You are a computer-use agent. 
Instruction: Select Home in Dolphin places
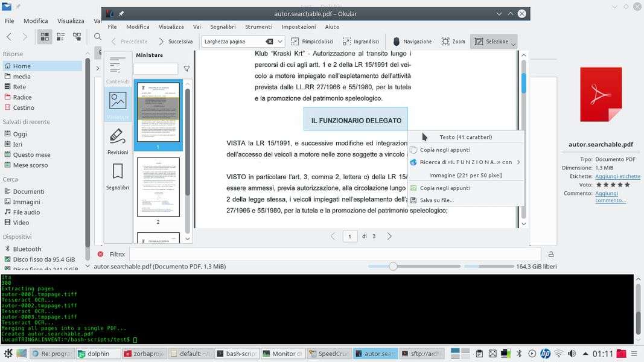point(42,66)
